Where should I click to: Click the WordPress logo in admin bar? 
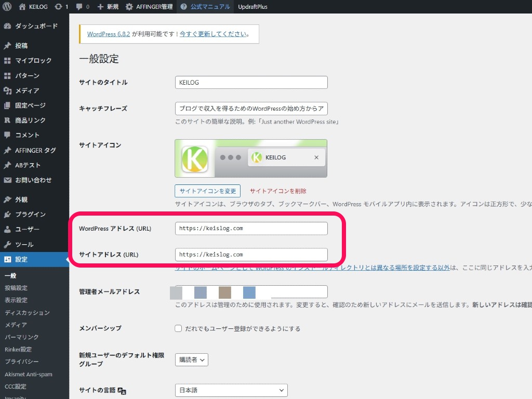point(7,6)
